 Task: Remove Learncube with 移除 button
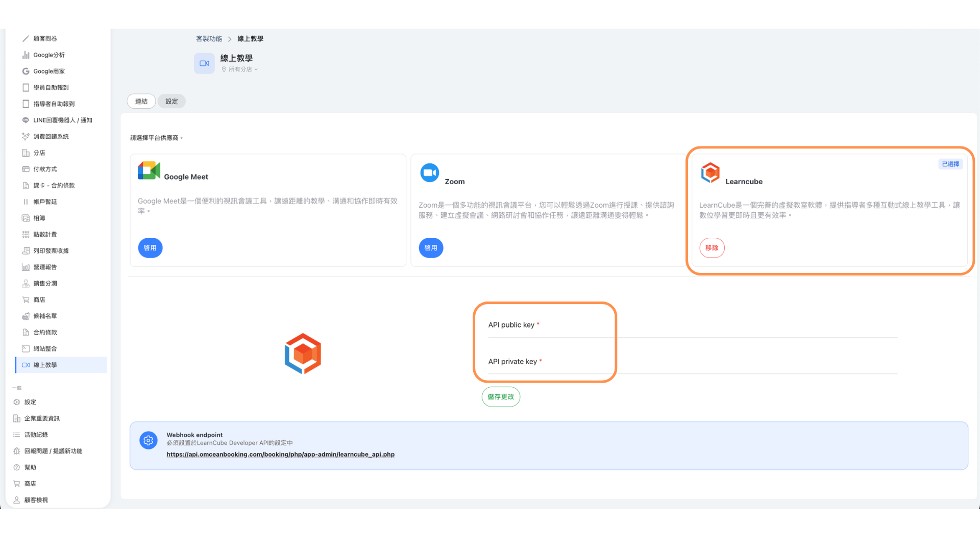[x=712, y=248]
